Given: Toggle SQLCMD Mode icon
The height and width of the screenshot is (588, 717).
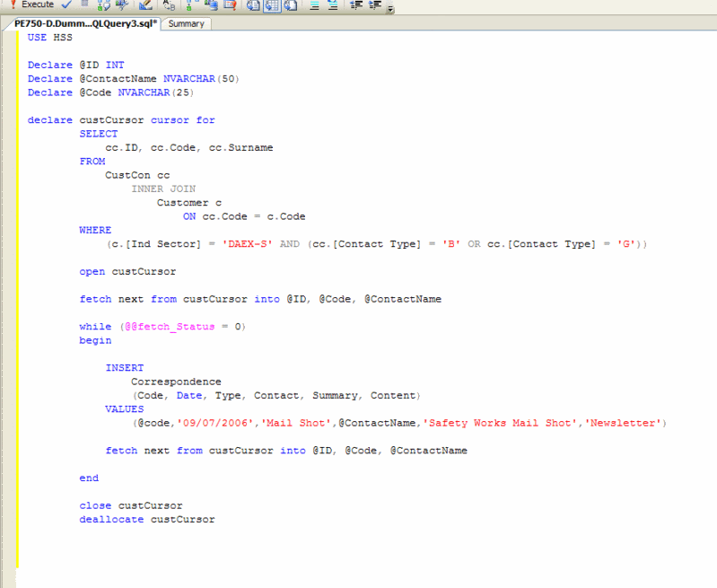Looking at the screenshot, I should click(x=230, y=4).
